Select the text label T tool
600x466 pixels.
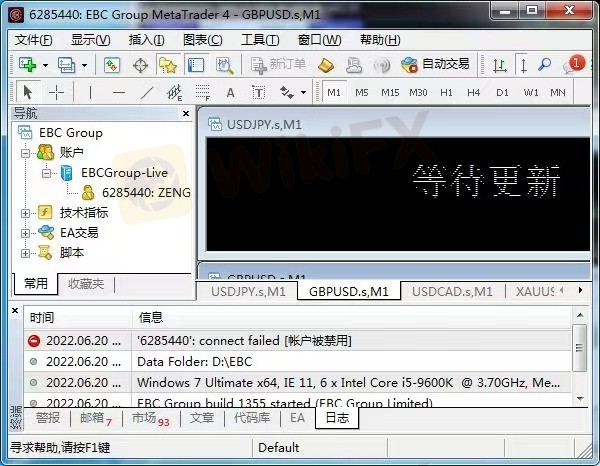click(258, 92)
